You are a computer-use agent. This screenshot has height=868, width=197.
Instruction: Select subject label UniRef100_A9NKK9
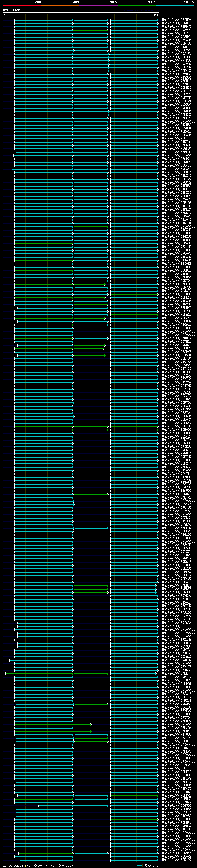[177, 115]
